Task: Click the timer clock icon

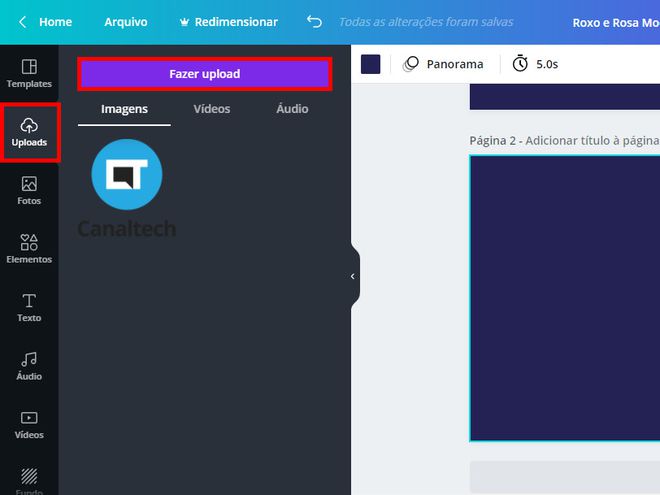Action: click(520, 64)
